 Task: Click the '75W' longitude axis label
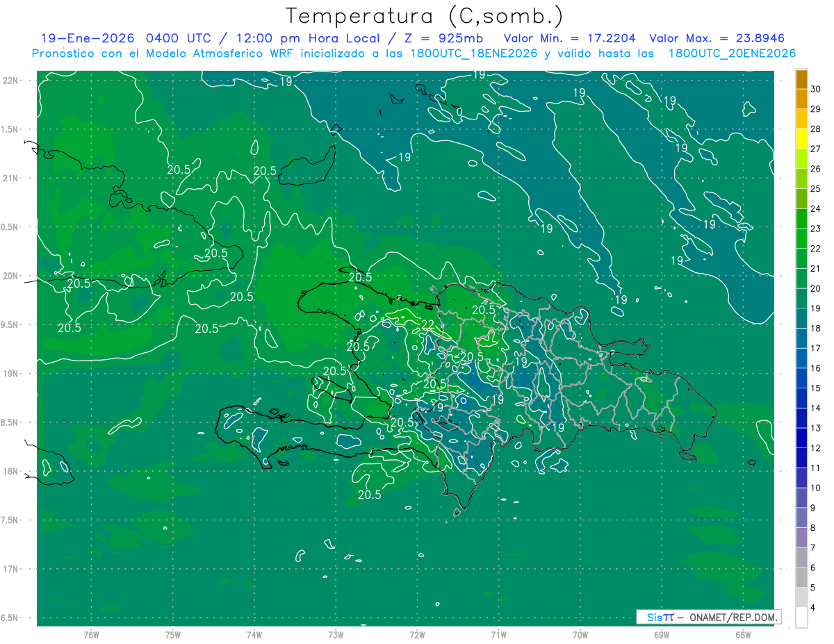pos(172,635)
